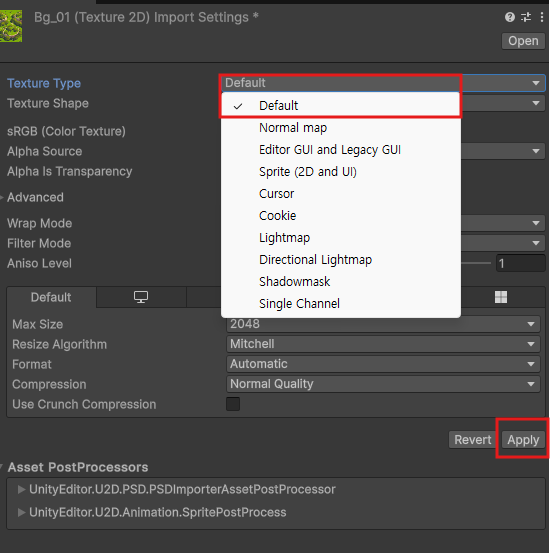Click the Revert button

472,440
